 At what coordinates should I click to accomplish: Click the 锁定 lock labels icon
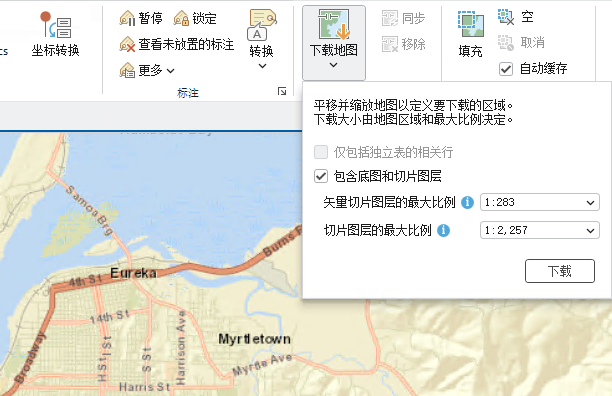[181, 18]
